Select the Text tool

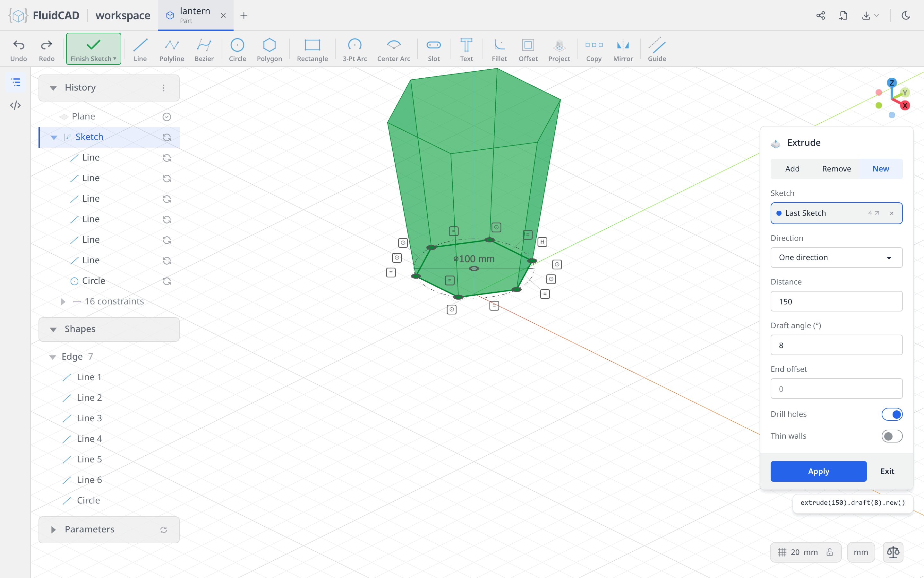466,49
